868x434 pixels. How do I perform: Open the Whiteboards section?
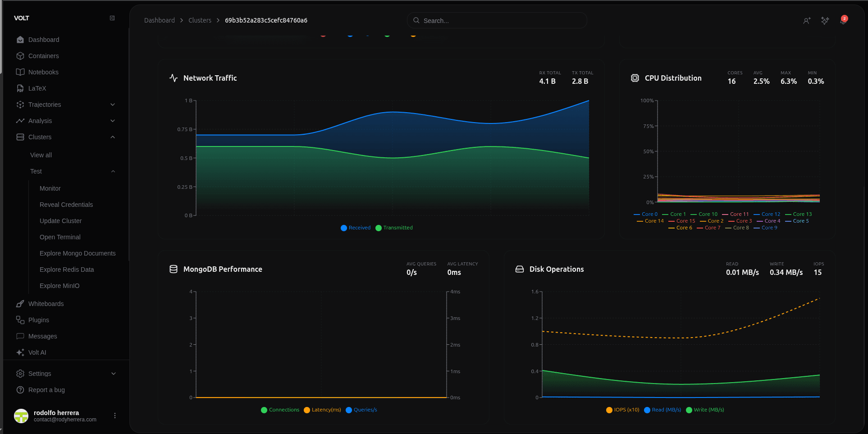pos(45,304)
